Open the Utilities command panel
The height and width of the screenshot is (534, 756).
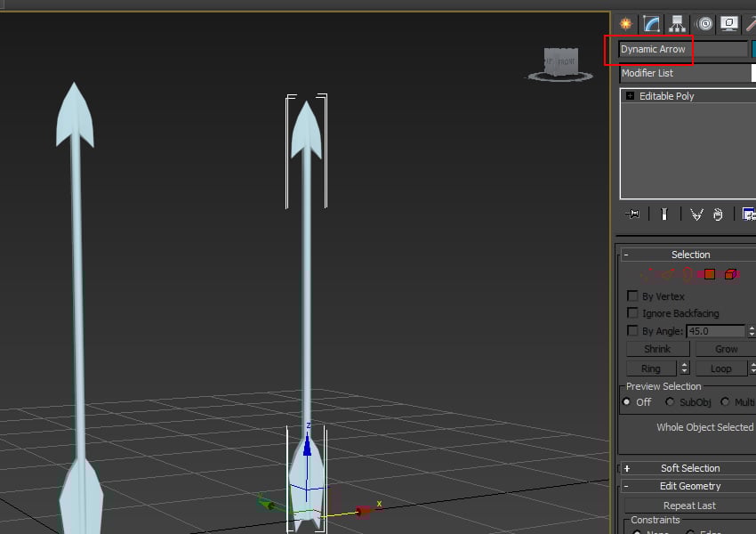752,23
